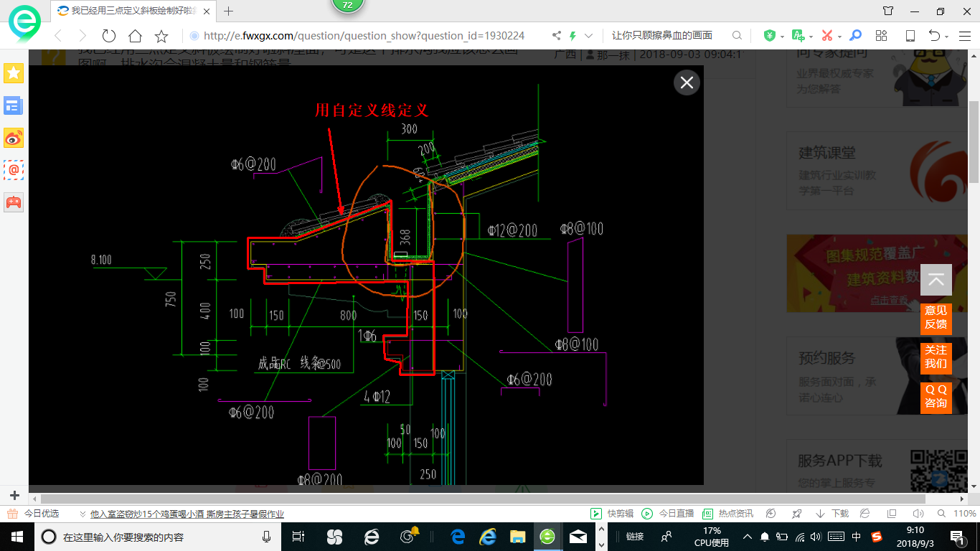Open the File Explorer taskbar icon
980x551 pixels.
point(517,537)
